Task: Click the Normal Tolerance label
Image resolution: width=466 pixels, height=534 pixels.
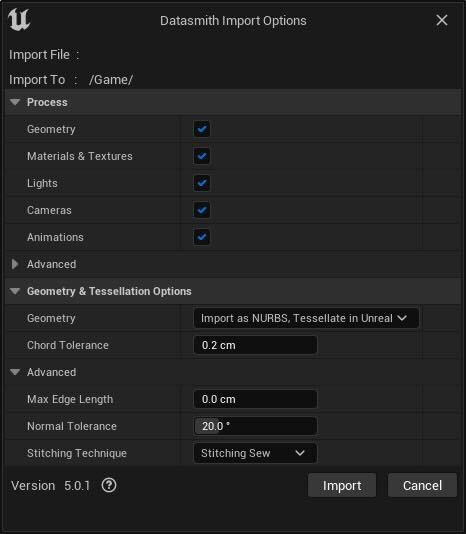Action: [x=72, y=426]
